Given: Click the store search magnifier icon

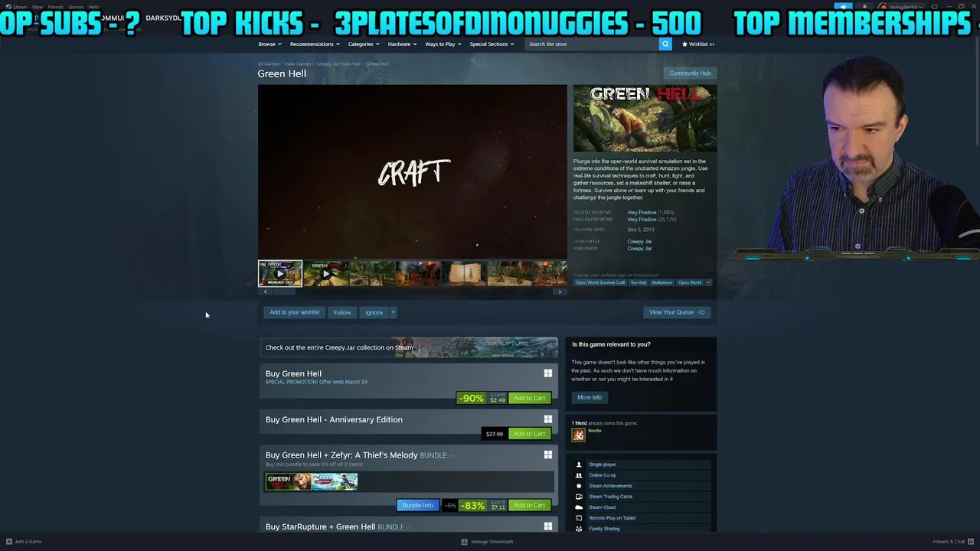Looking at the screenshot, I should coord(665,44).
